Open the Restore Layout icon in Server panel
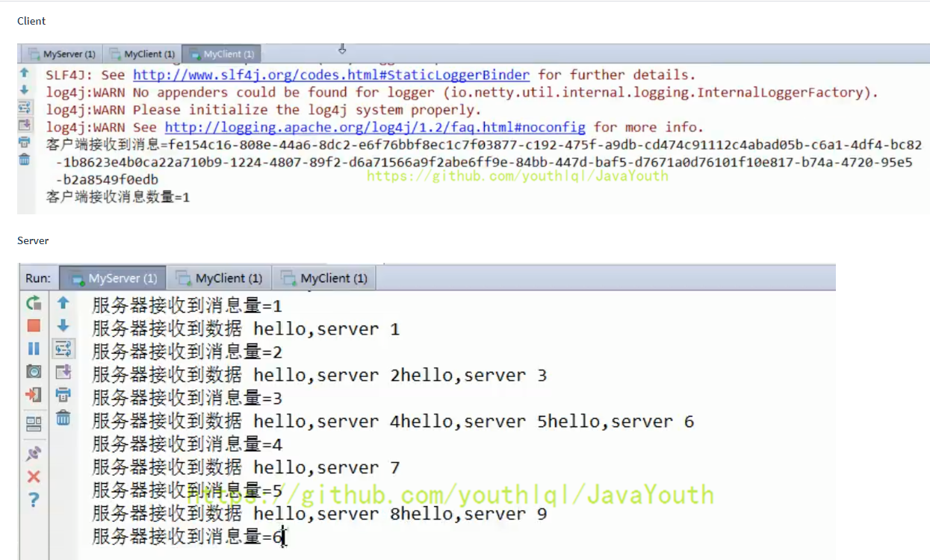The height and width of the screenshot is (560, 930). pos(34,424)
